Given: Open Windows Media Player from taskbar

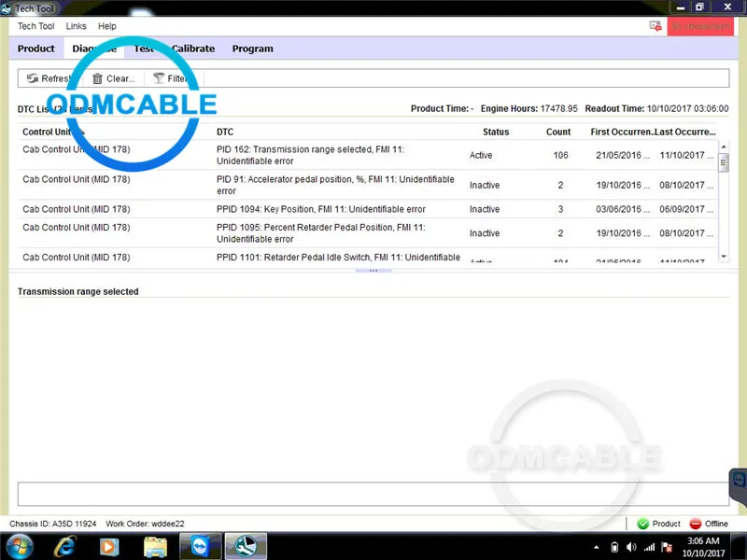Looking at the screenshot, I should [109, 547].
